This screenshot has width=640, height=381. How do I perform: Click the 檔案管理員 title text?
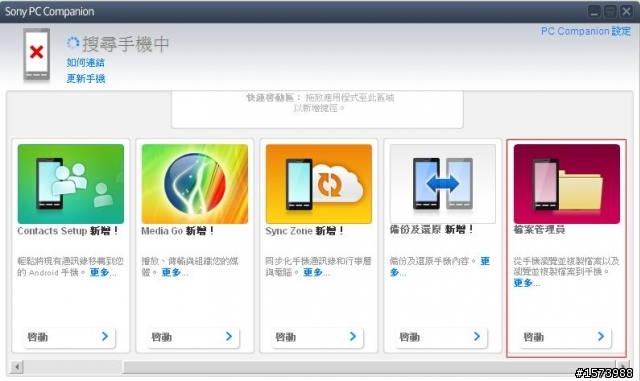(x=539, y=229)
